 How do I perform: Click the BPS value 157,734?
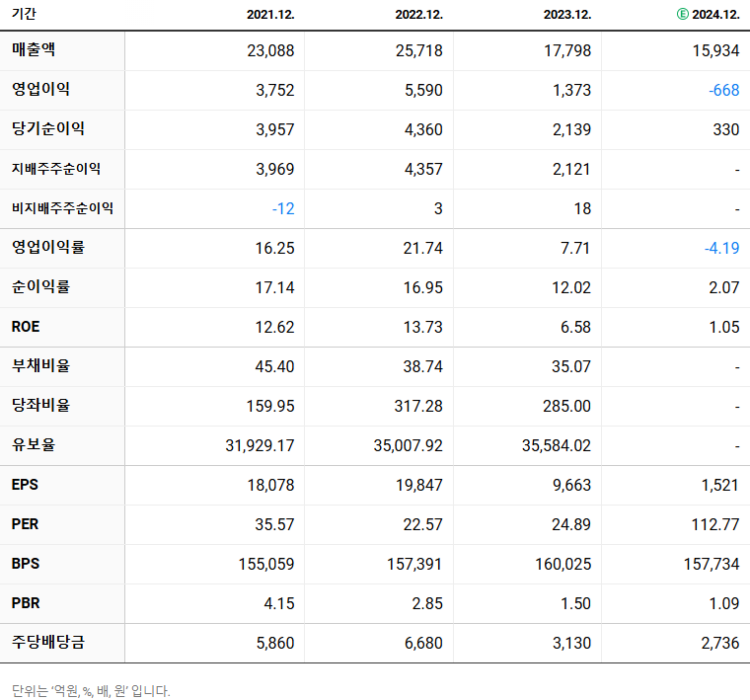712,564
